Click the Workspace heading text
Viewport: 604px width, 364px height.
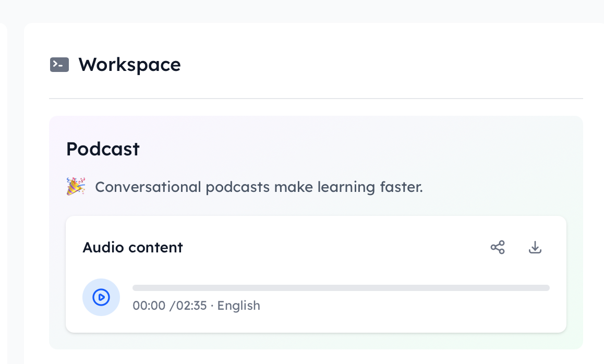click(129, 64)
